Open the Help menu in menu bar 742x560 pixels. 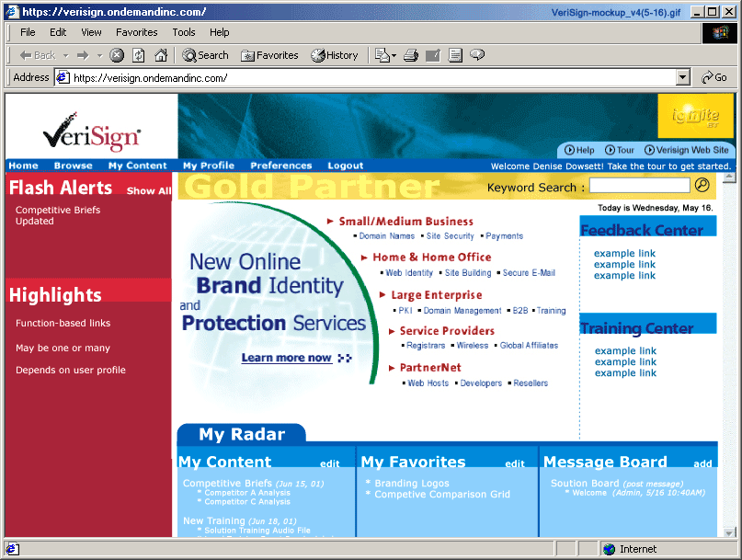[x=219, y=32]
